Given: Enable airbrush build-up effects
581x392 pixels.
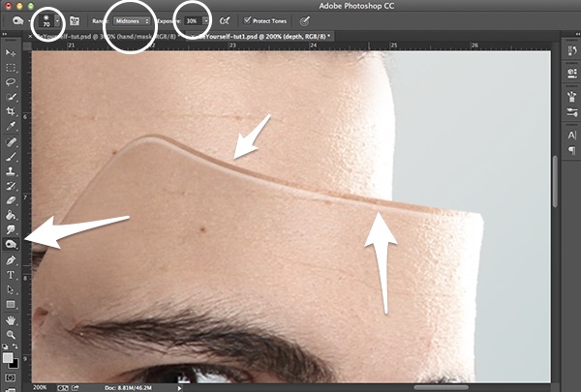Looking at the screenshot, I should (225, 21).
